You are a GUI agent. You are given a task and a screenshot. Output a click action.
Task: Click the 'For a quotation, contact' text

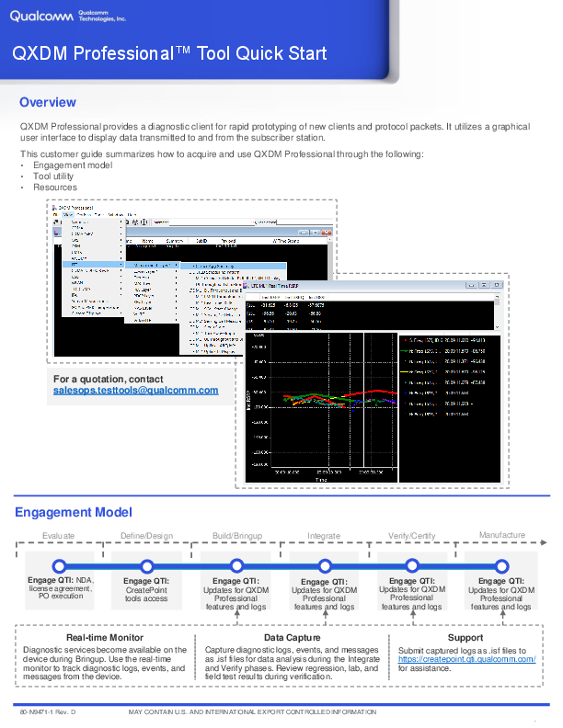[x=109, y=380]
